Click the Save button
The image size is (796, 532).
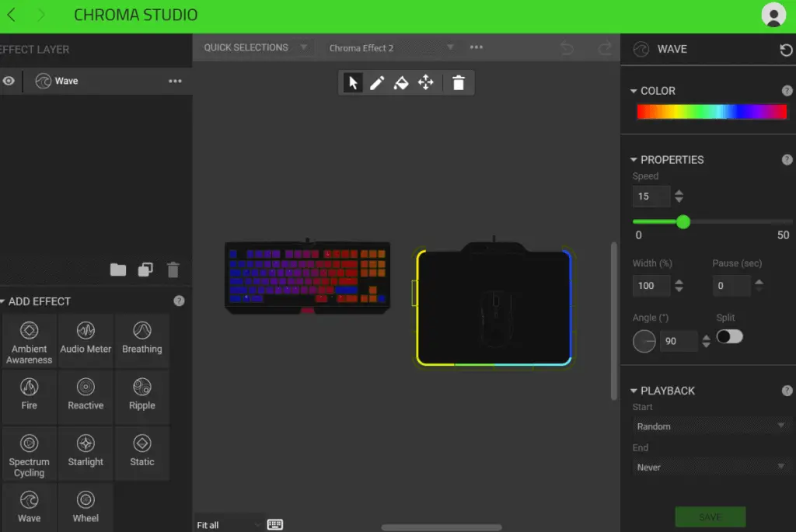coord(710,516)
